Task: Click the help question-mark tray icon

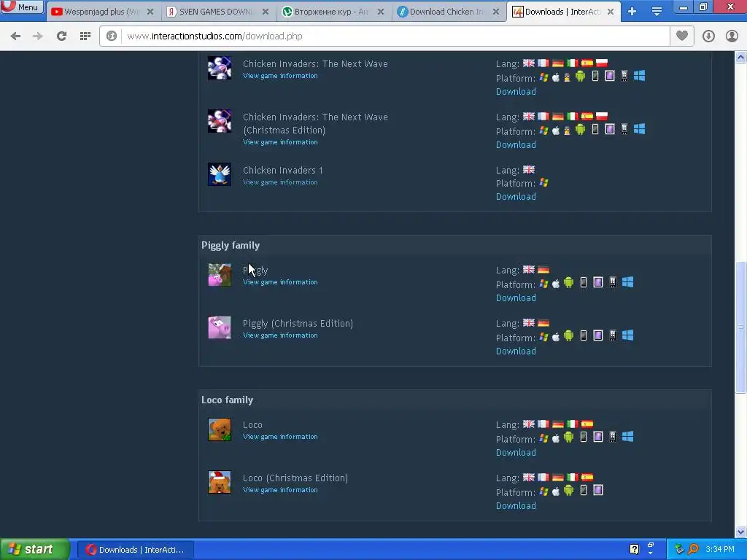Action: coord(634,549)
